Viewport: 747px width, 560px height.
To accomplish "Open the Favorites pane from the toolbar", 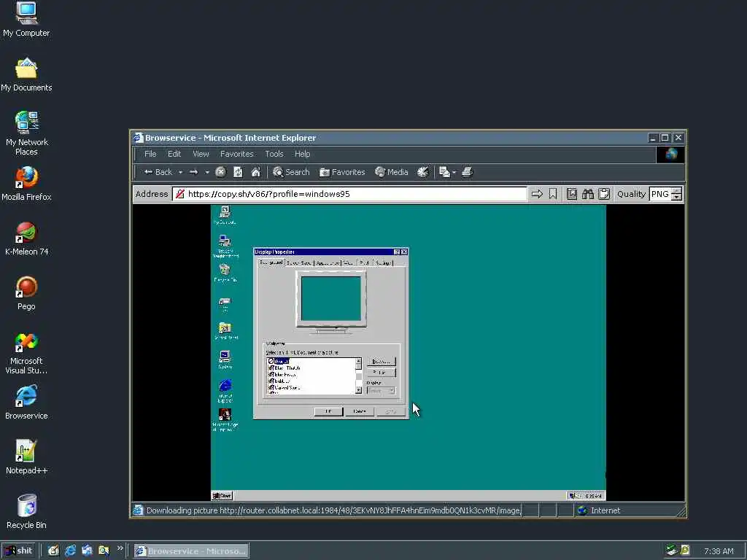I will click(x=342, y=172).
